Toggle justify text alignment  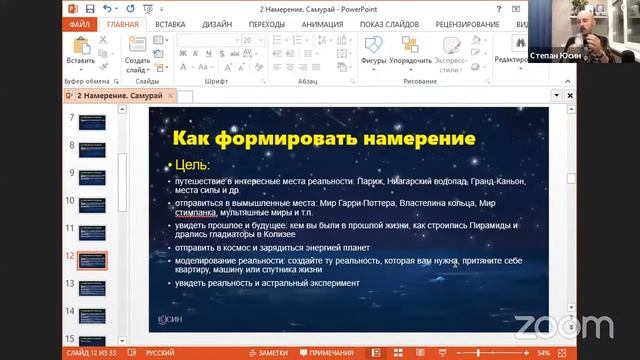tap(316, 67)
